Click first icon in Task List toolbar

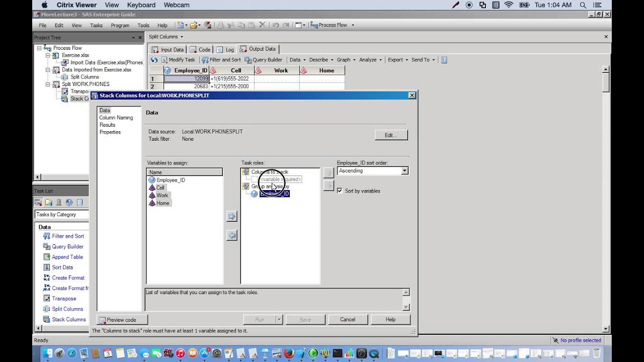tap(38, 203)
